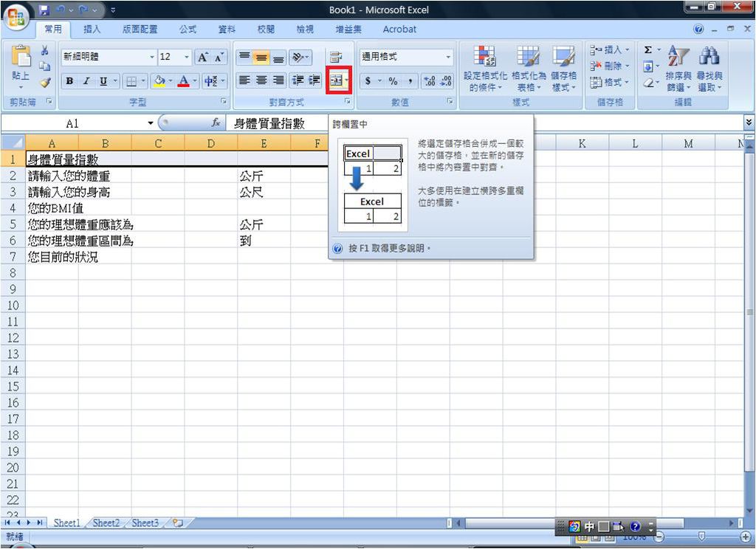
Task: Increase font size with large A icon
Action: pyautogui.click(x=203, y=58)
